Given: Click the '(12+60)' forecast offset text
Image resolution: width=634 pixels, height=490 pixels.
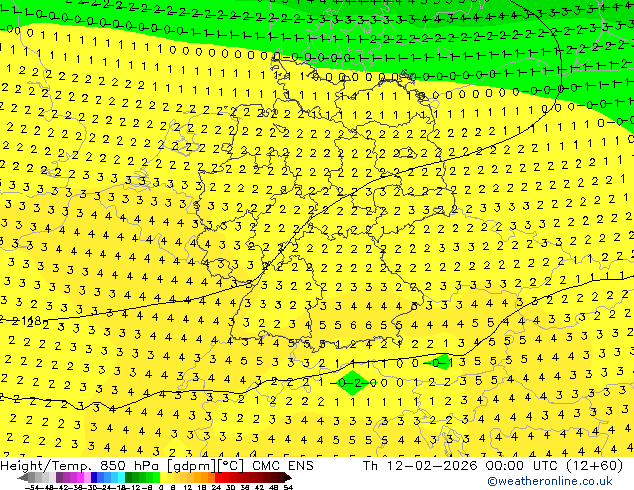Looking at the screenshot, I should (594, 466).
